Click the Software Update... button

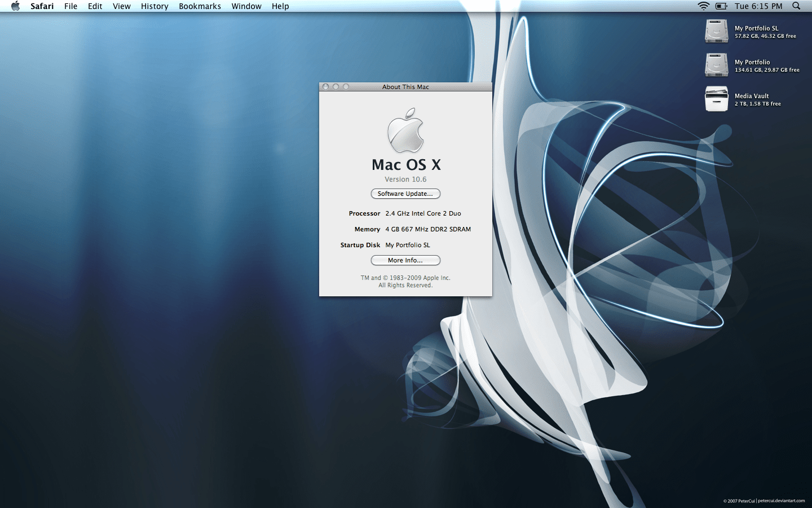click(x=405, y=194)
